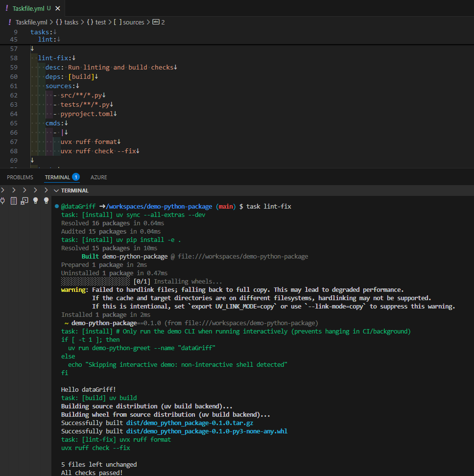Click the red 'main' branch name in the prompt
This screenshot has width=474, height=476.
(x=226, y=207)
